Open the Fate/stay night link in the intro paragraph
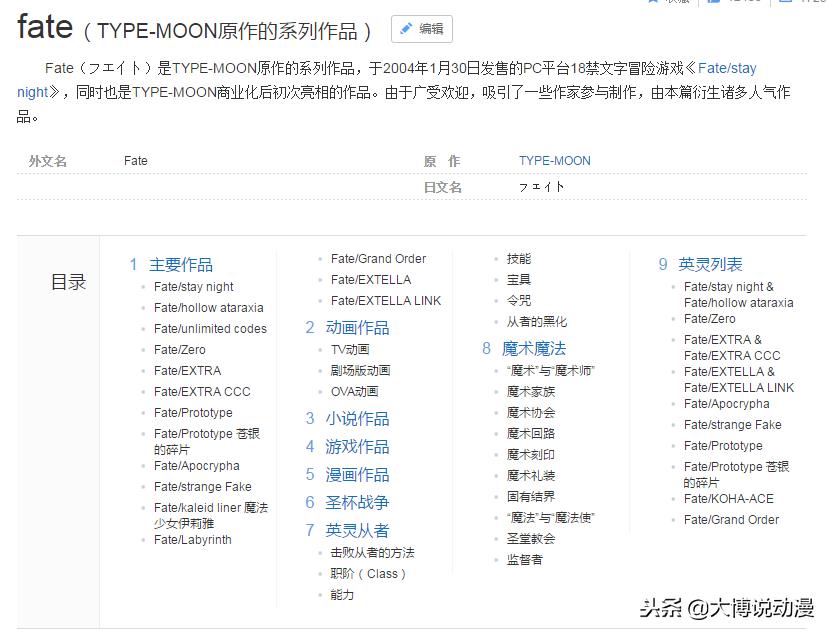The image size is (832, 636). (726, 68)
